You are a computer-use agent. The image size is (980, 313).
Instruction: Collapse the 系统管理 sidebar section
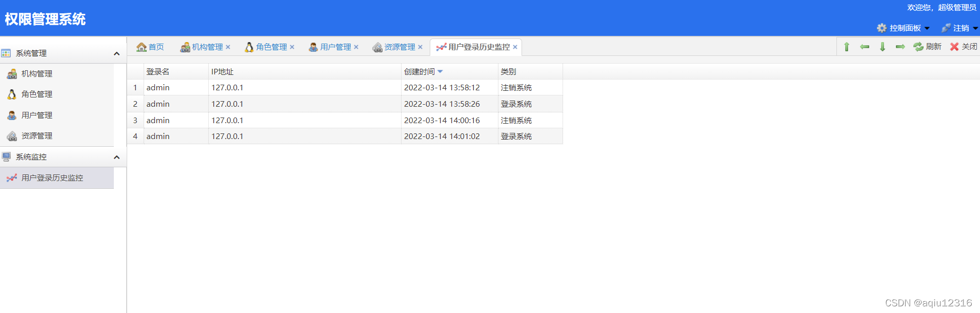click(x=117, y=53)
